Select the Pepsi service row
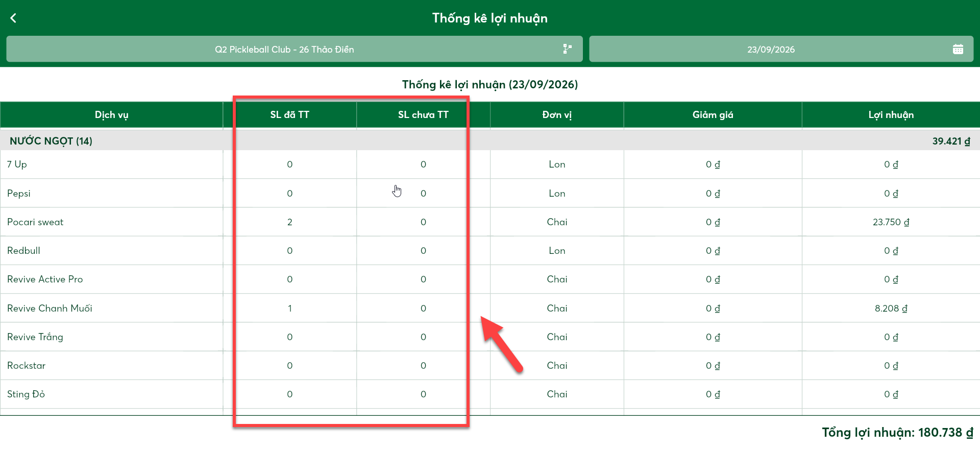Viewport: 980px width, 449px height. click(490, 193)
